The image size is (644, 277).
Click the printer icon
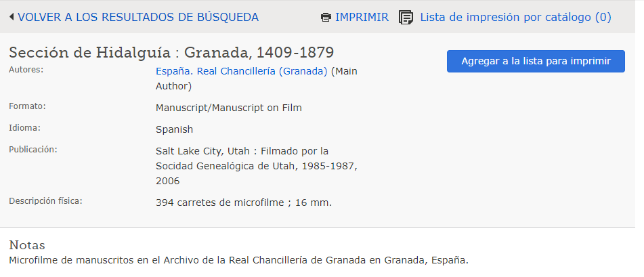tap(326, 17)
